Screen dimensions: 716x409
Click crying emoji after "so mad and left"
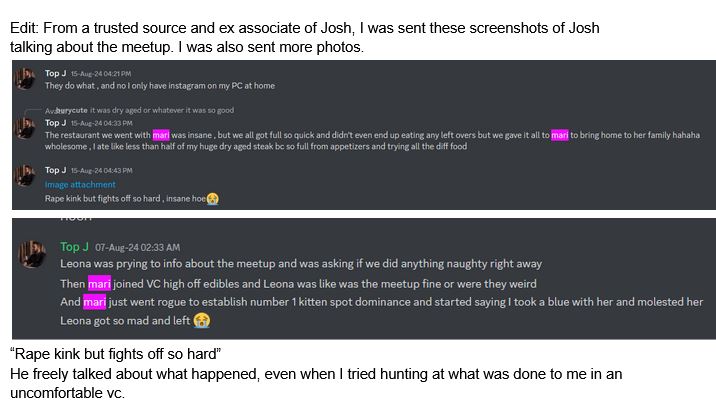(x=202, y=321)
